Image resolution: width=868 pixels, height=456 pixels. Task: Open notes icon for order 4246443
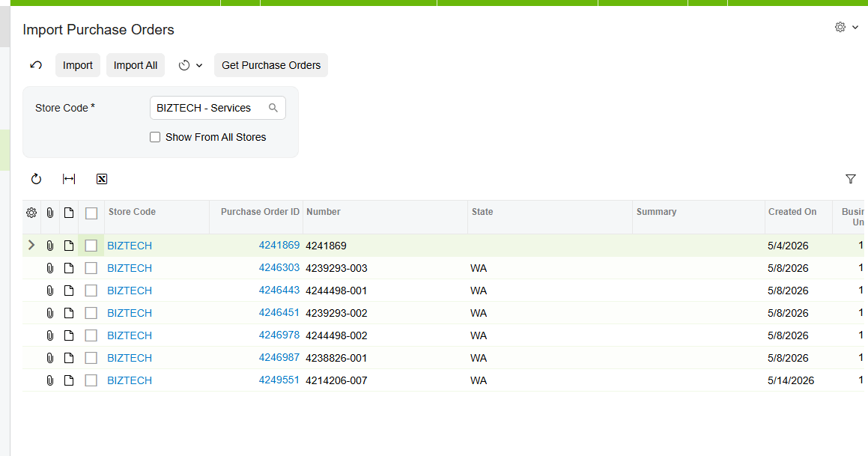[x=69, y=291]
